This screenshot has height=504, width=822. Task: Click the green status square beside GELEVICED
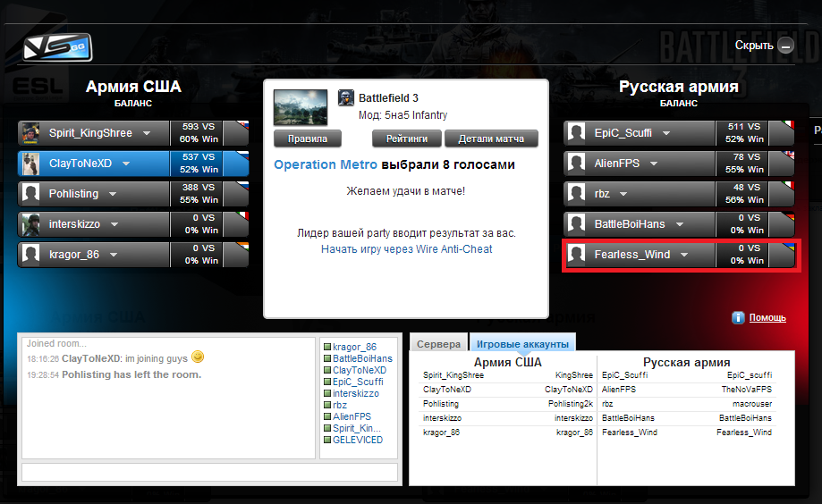pyautogui.click(x=327, y=440)
